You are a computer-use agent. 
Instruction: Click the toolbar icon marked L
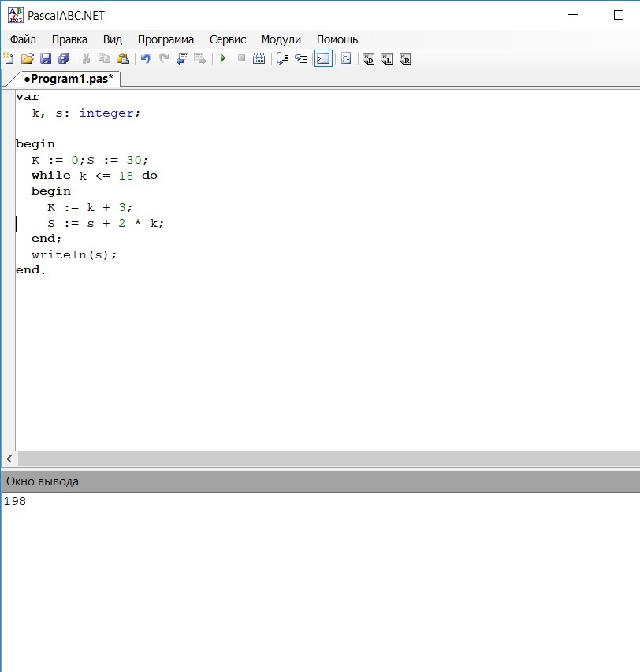(387, 59)
